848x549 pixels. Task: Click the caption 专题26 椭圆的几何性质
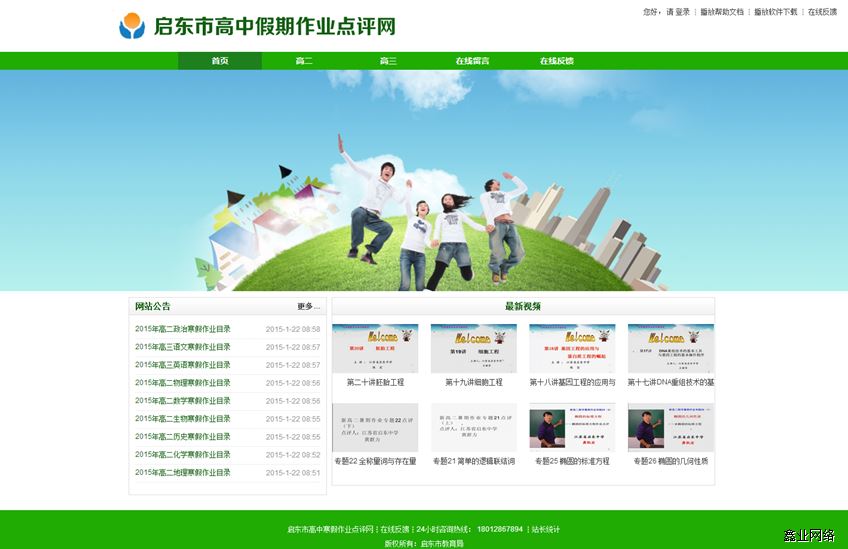click(671, 461)
